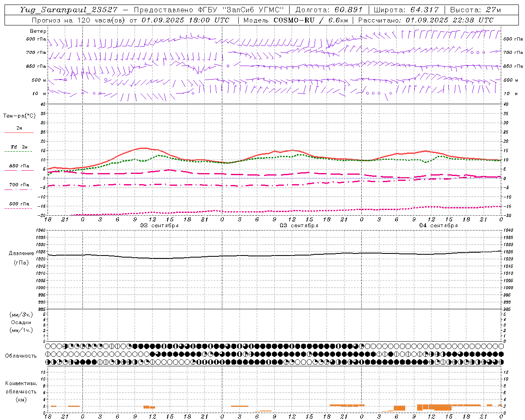Screen dimensions: 525x420
Task: Click the 2м temperature legend entry
Action: tap(19, 128)
